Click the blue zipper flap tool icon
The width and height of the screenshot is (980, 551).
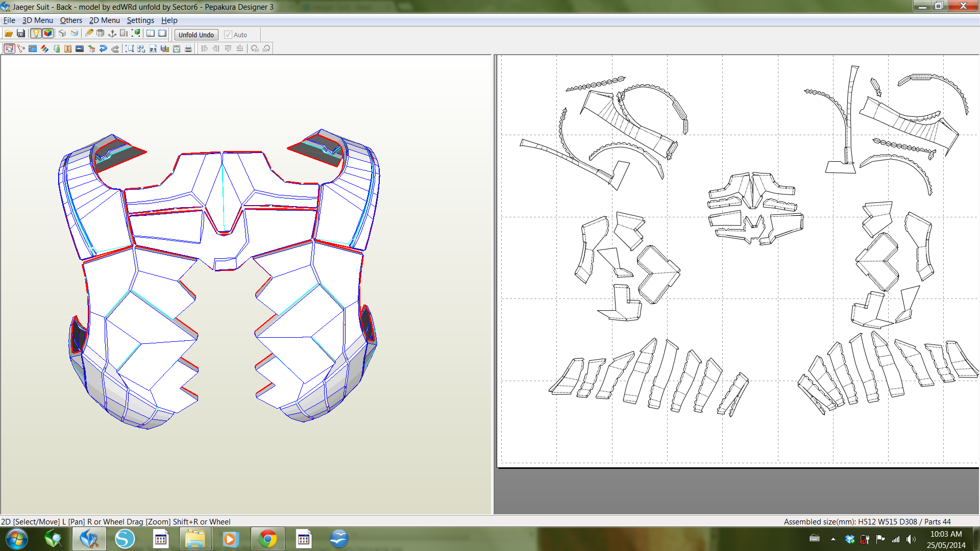pyautogui.click(x=33, y=49)
